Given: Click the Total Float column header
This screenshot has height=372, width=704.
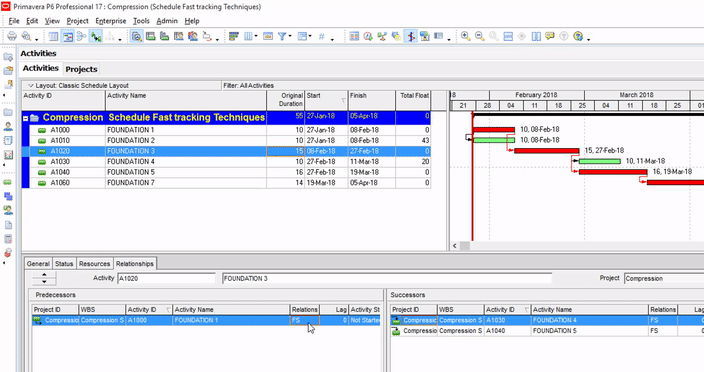Looking at the screenshot, I should (x=413, y=100).
